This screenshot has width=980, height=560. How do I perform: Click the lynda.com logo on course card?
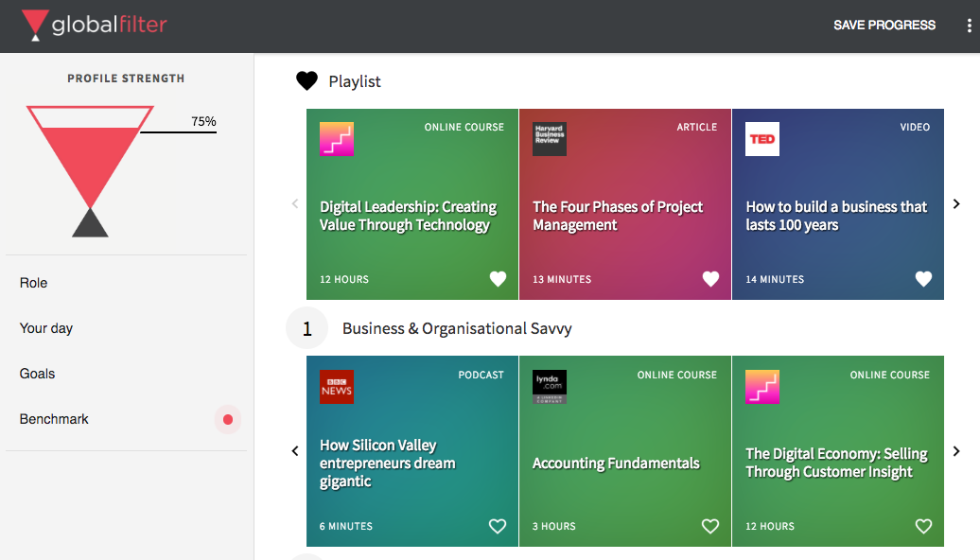[x=550, y=387]
